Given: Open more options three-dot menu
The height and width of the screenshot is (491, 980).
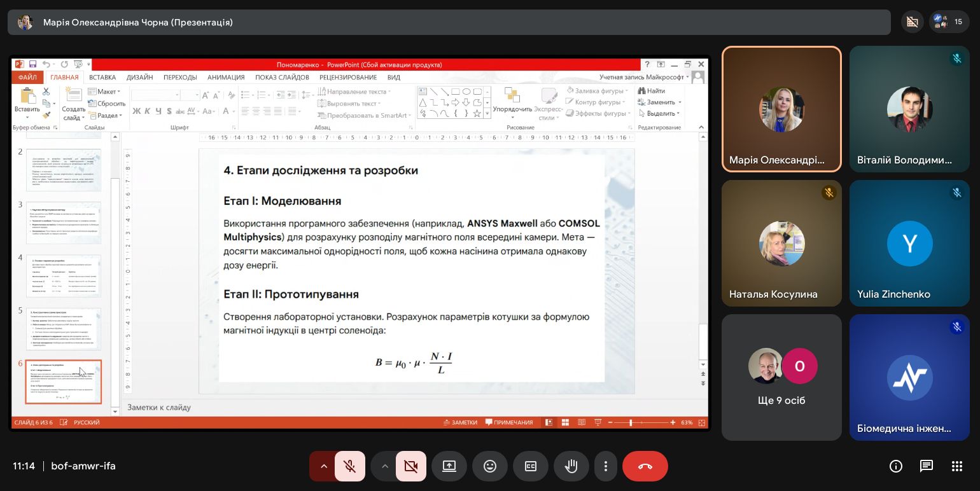Looking at the screenshot, I should 606,466.
